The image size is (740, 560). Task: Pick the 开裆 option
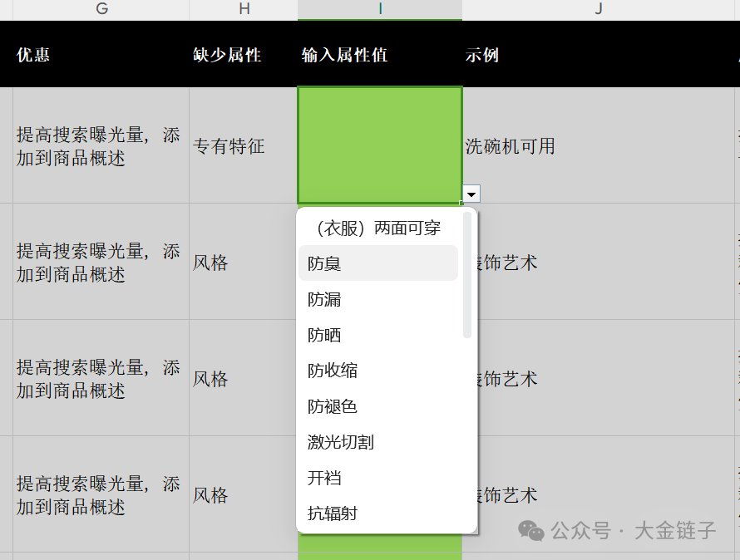(x=378, y=478)
